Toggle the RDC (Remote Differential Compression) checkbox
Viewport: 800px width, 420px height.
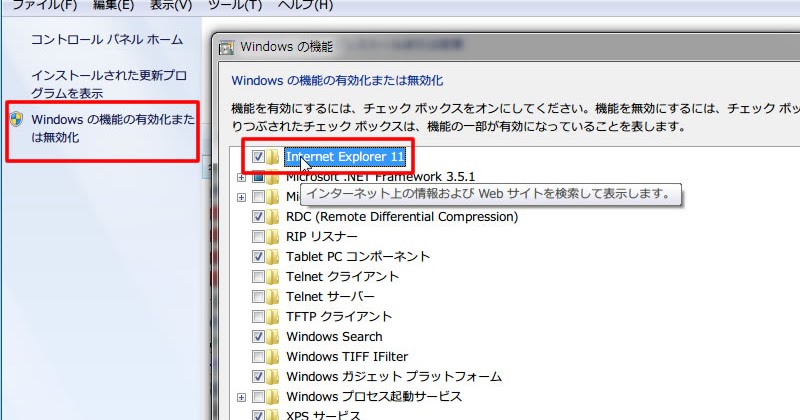point(258,216)
